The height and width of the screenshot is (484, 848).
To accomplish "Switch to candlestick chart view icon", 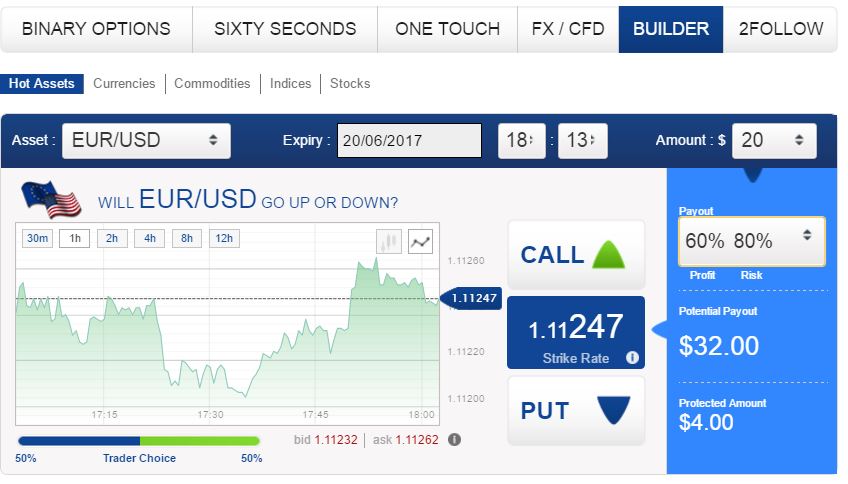I will coord(389,241).
